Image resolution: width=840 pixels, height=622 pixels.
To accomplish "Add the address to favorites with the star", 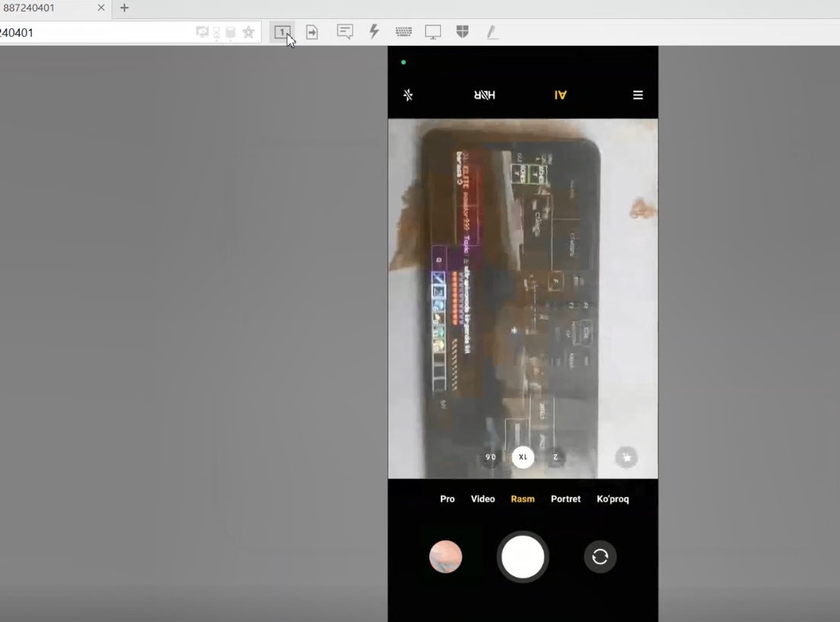I will pos(248,32).
